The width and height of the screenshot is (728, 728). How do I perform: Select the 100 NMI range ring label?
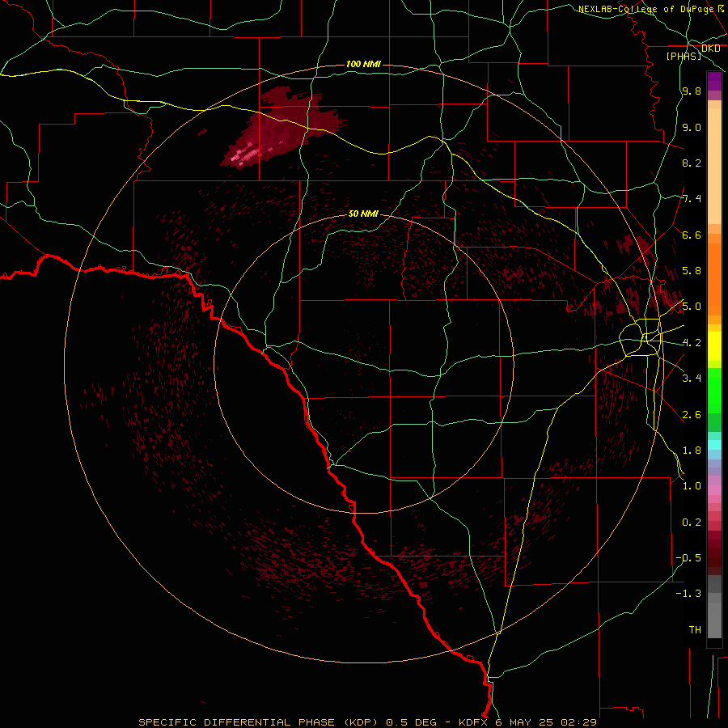[363, 64]
